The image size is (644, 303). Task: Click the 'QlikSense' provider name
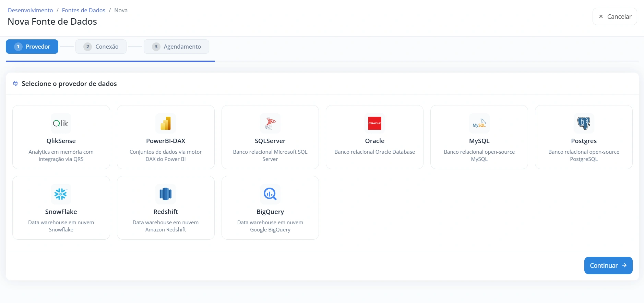(61, 141)
